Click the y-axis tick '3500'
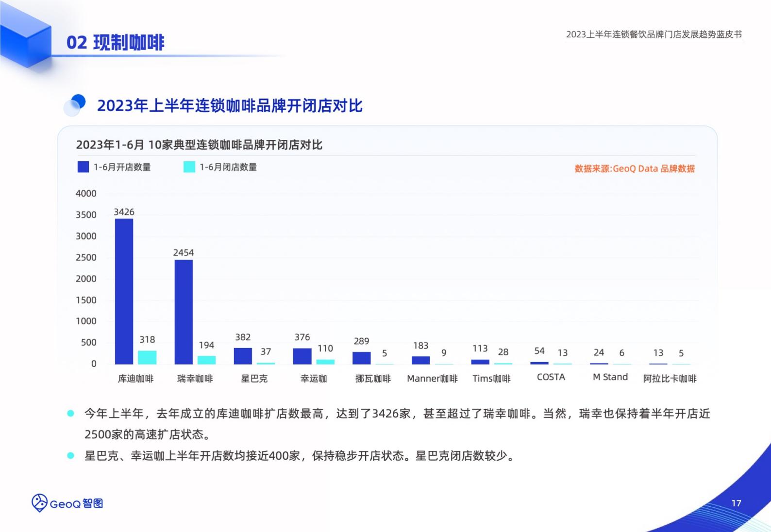The height and width of the screenshot is (532, 771). click(x=86, y=215)
